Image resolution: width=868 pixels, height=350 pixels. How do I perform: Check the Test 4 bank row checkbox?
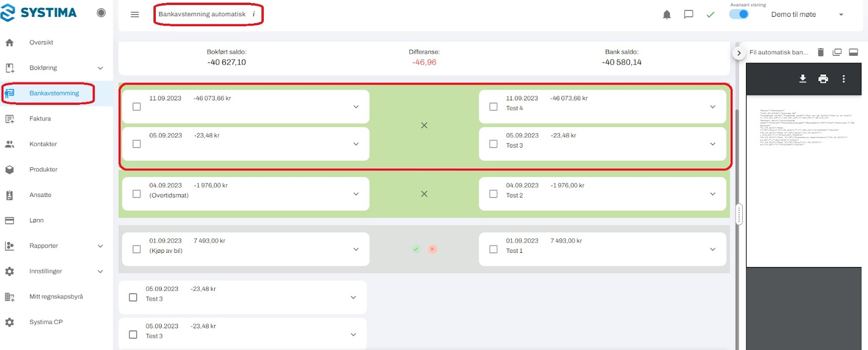pos(493,107)
